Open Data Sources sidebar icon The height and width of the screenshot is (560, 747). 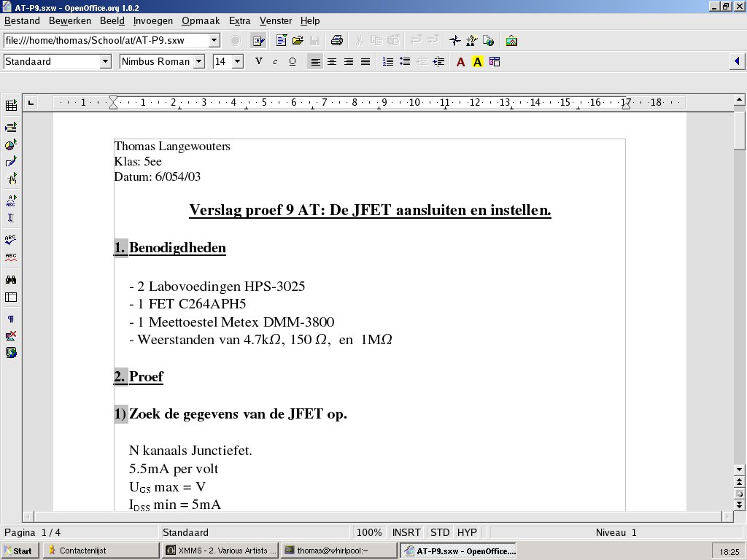click(x=11, y=297)
